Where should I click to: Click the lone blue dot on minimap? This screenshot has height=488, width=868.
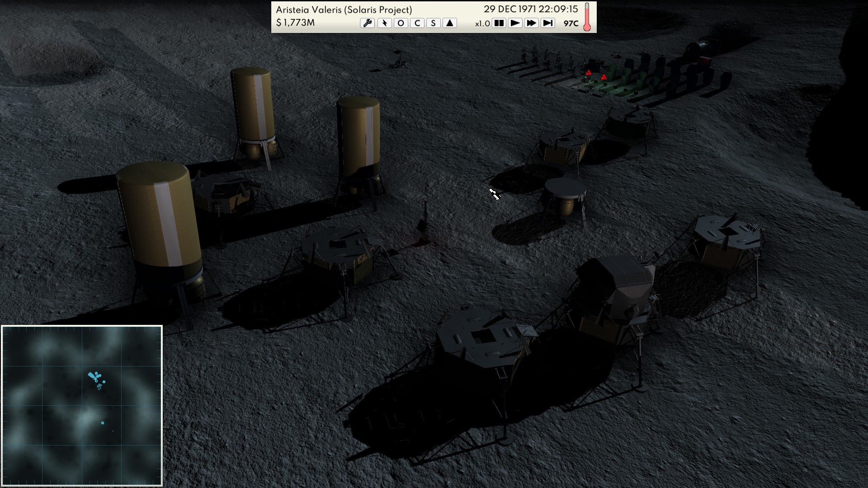click(103, 423)
